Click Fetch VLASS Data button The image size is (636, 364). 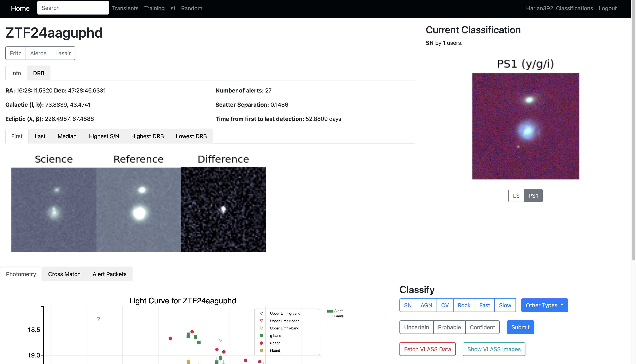click(427, 349)
